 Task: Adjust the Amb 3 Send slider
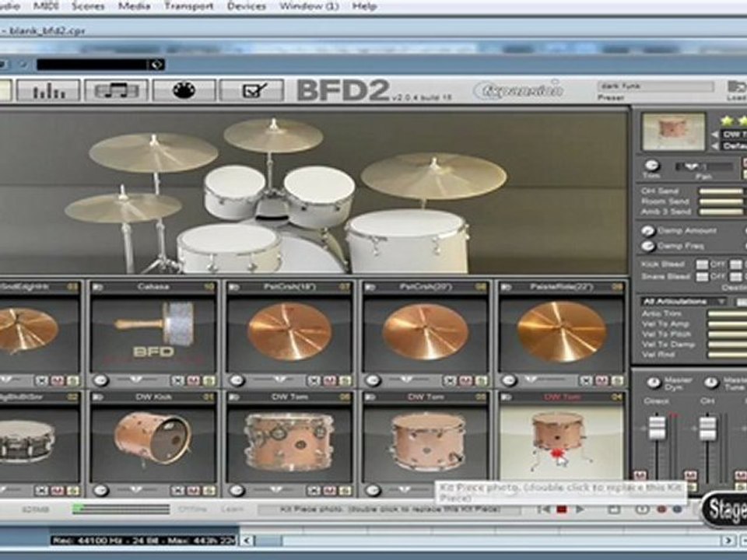(722, 212)
